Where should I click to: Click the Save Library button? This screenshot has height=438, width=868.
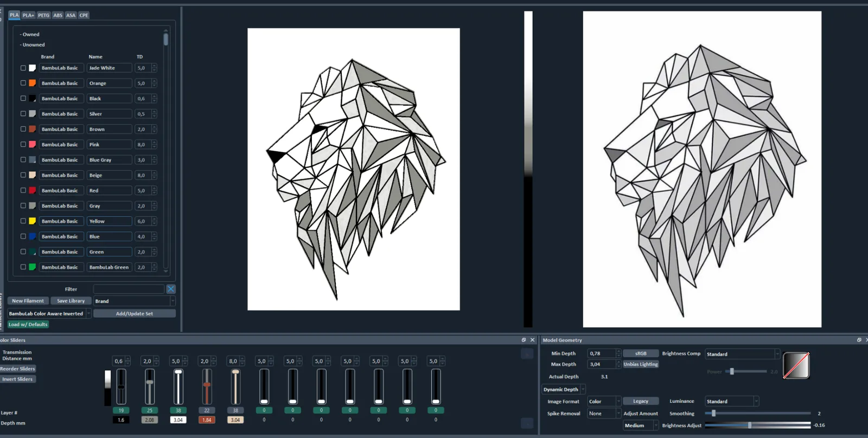tap(71, 301)
